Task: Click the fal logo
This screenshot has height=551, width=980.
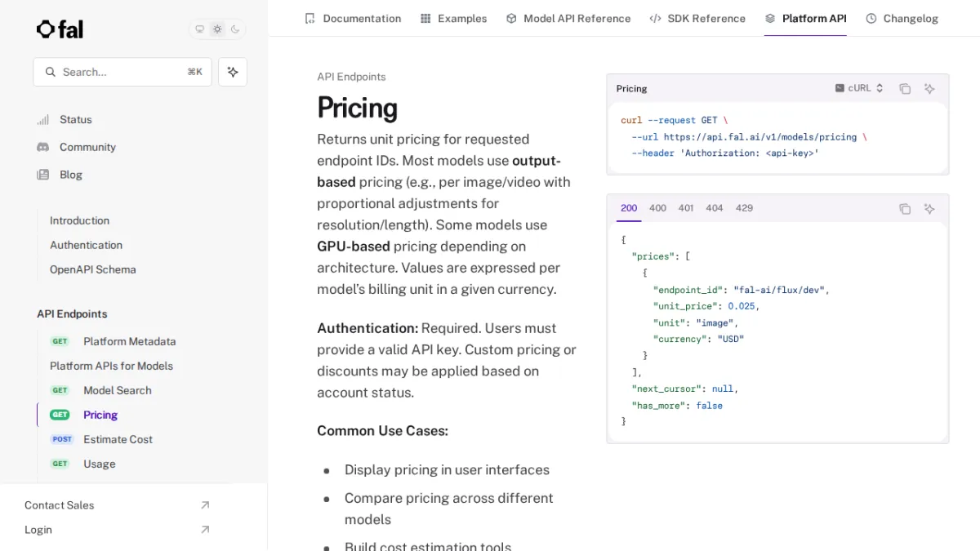Action: click(60, 29)
